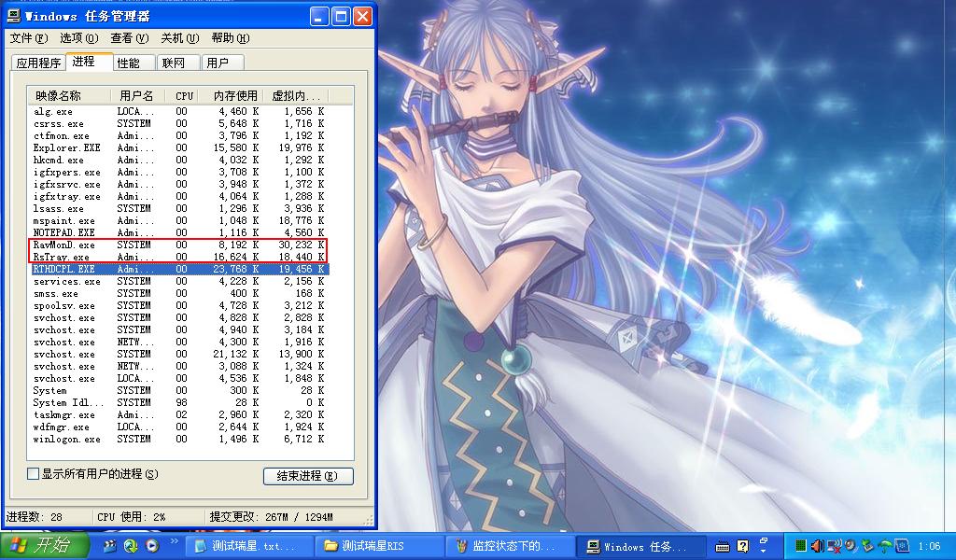Click the system clock showing 1:06

(x=929, y=547)
